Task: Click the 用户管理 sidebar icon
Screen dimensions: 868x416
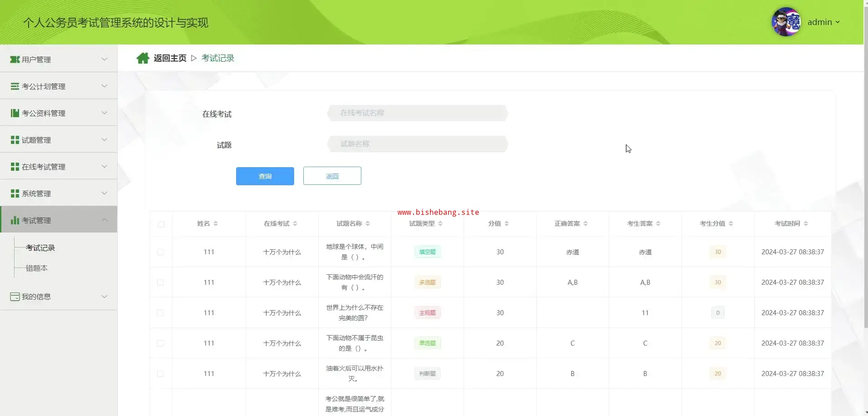Action: pos(15,59)
